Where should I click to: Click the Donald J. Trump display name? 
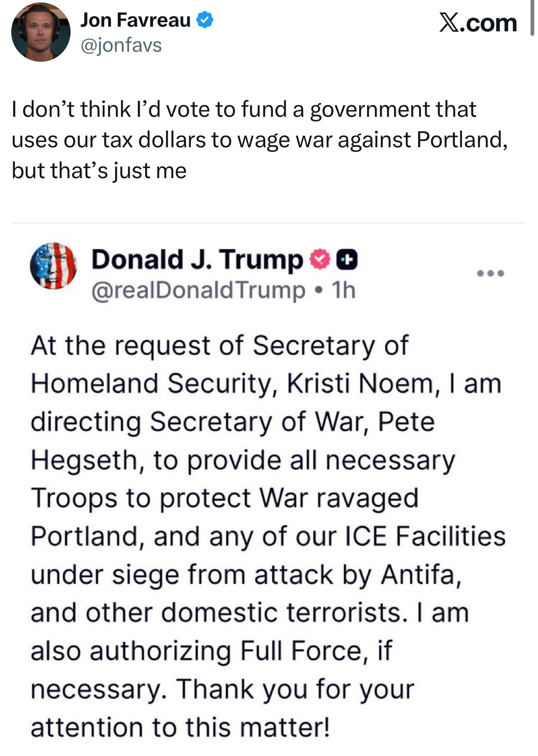197,260
